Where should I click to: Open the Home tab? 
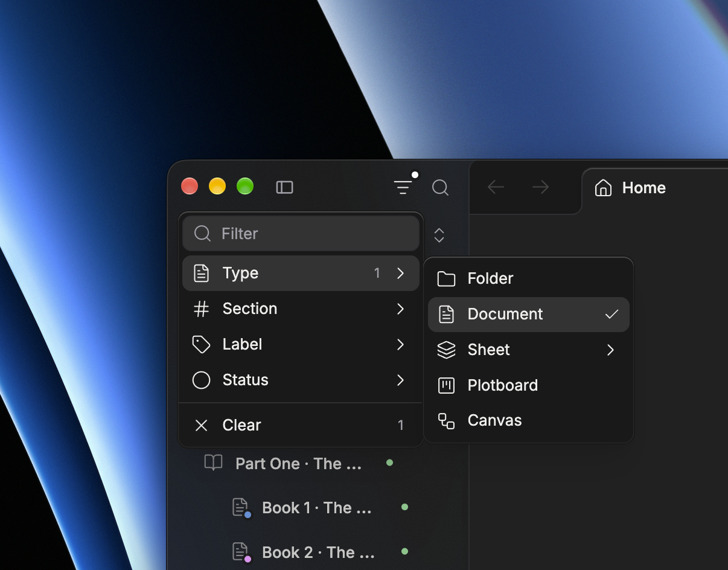631,188
